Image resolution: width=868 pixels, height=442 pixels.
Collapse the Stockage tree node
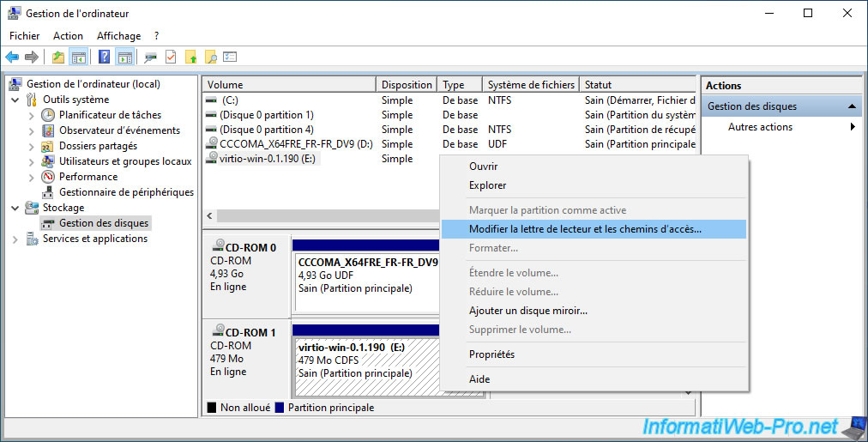point(15,209)
